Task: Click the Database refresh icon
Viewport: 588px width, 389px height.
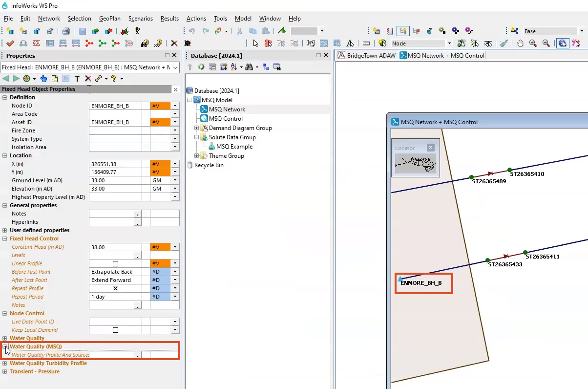Action: tap(201, 66)
